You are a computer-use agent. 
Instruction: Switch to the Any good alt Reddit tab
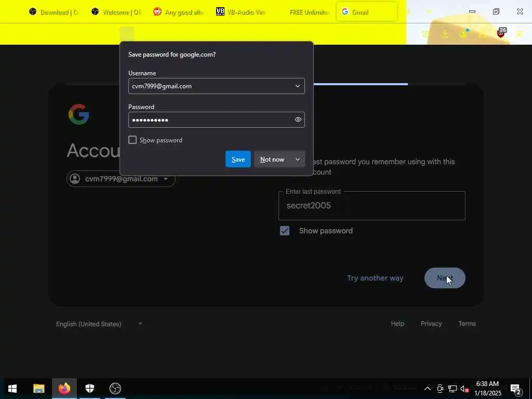[x=178, y=12]
